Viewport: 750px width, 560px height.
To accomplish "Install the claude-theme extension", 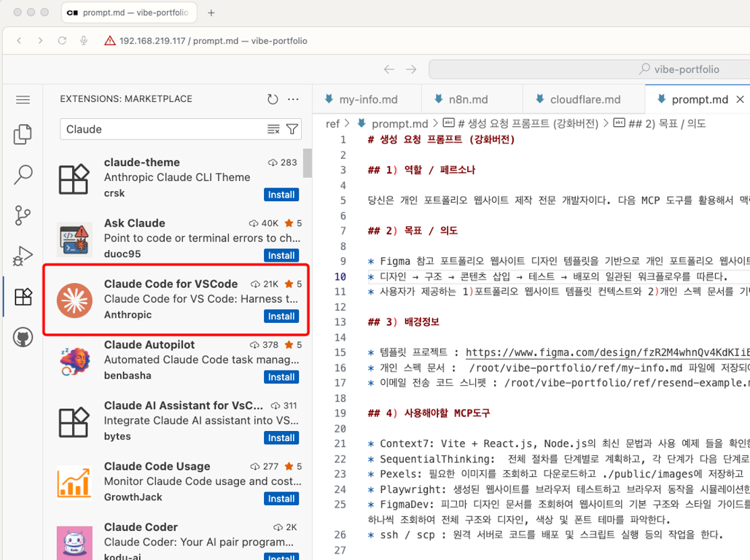I will (x=281, y=195).
